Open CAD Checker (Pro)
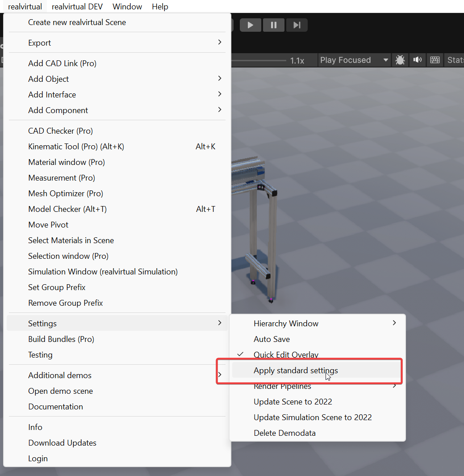 click(117, 131)
